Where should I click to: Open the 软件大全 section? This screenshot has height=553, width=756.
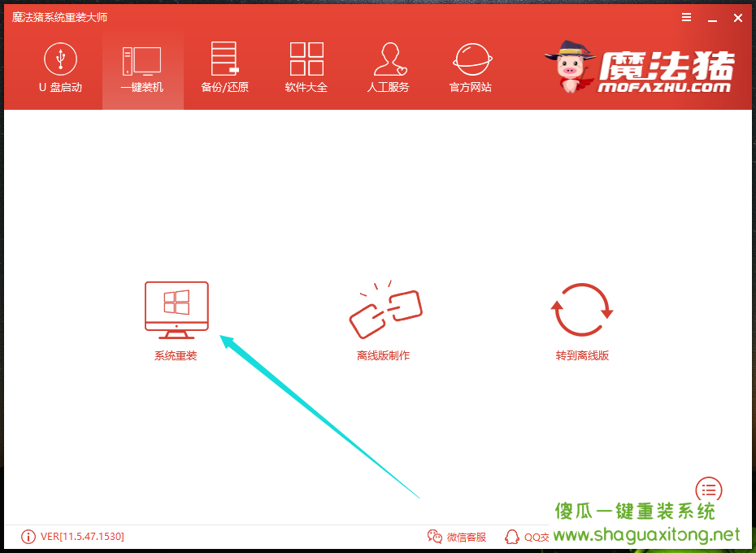point(306,67)
